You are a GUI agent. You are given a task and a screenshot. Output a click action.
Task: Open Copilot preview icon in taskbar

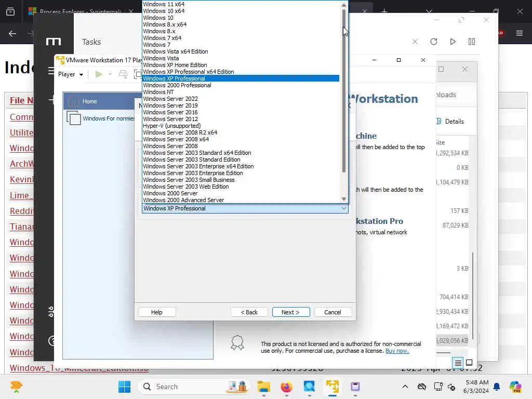[x=515, y=387]
